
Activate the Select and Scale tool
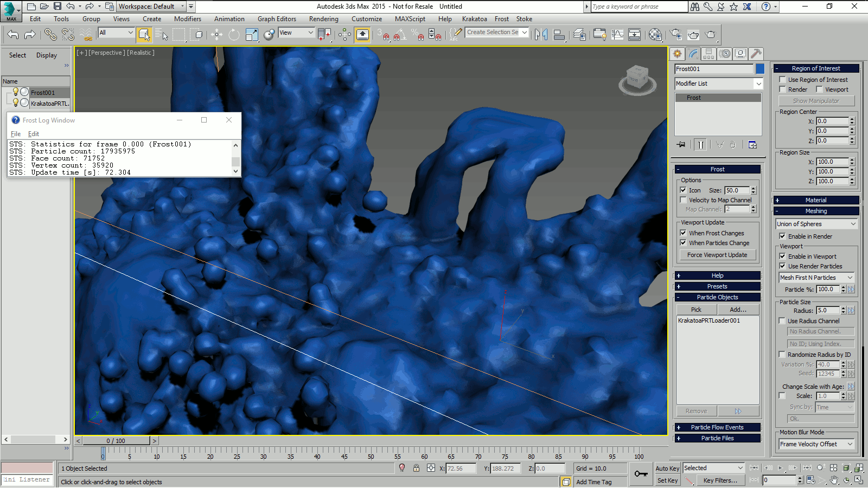click(252, 35)
